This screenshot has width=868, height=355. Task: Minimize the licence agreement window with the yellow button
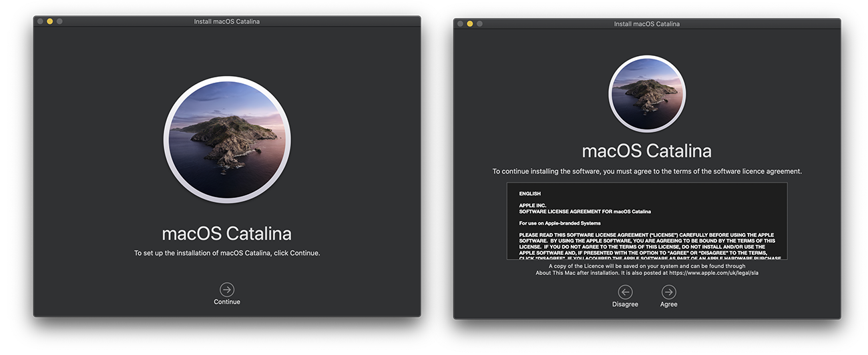coord(469,24)
